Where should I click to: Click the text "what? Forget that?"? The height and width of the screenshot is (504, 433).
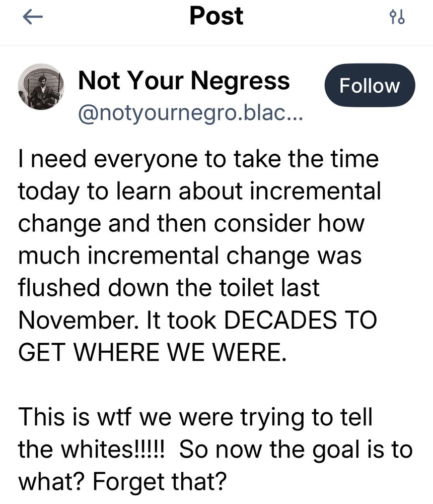click(x=121, y=481)
